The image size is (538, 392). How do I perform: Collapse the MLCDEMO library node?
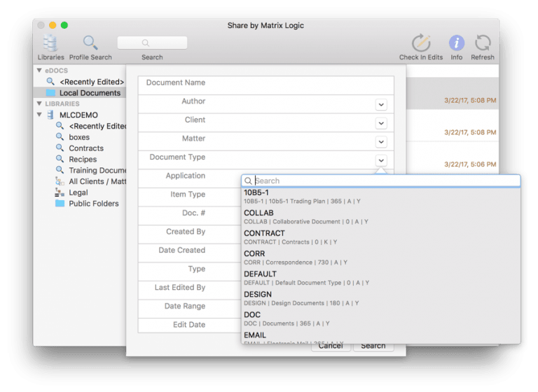[x=39, y=115]
